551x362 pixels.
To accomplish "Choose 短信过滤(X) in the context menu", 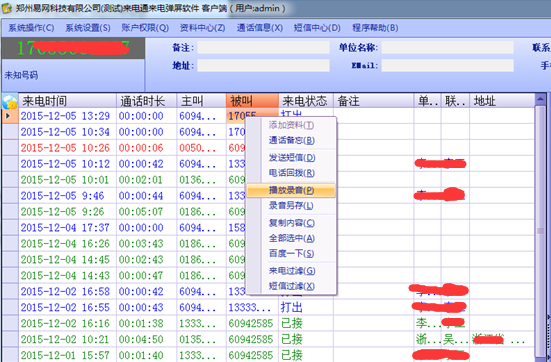I will [x=291, y=286].
